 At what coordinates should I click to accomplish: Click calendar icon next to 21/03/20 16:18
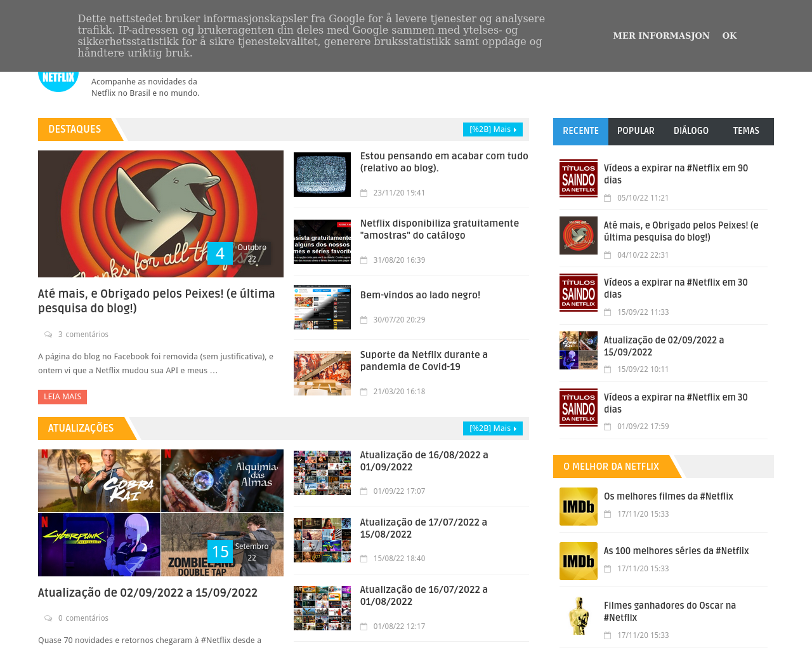pyautogui.click(x=364, y=392)
